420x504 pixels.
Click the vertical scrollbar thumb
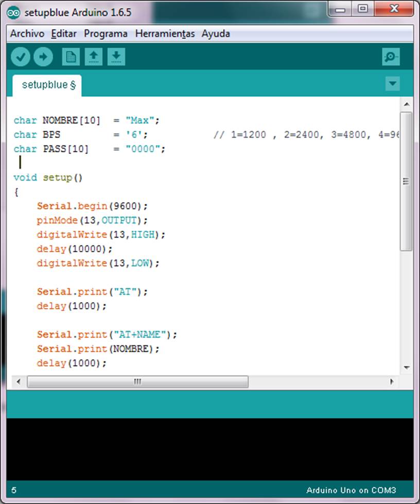[406, 181]
